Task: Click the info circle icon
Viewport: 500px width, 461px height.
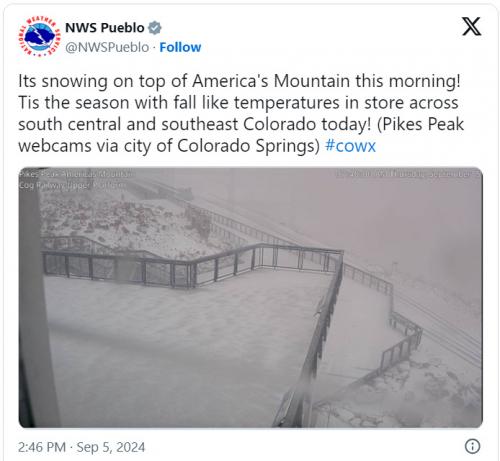Action: pos(472,446)
